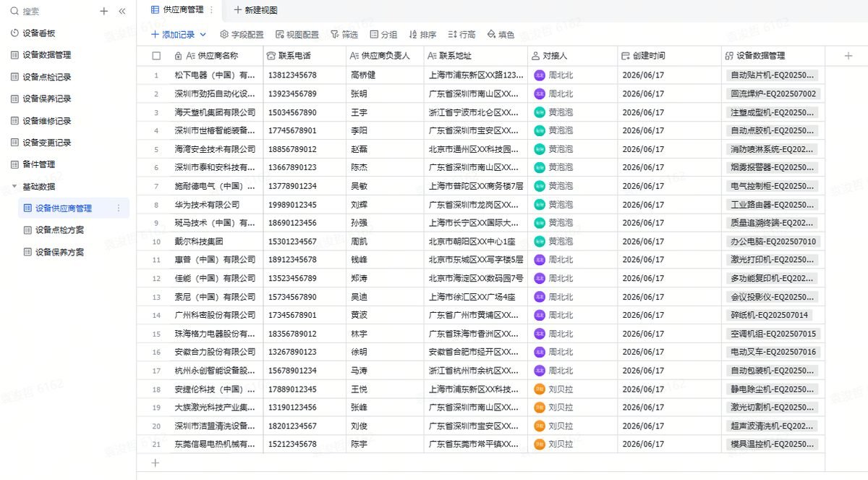
Task: Open the 排序 sort tool
Action: pos(422,34)
